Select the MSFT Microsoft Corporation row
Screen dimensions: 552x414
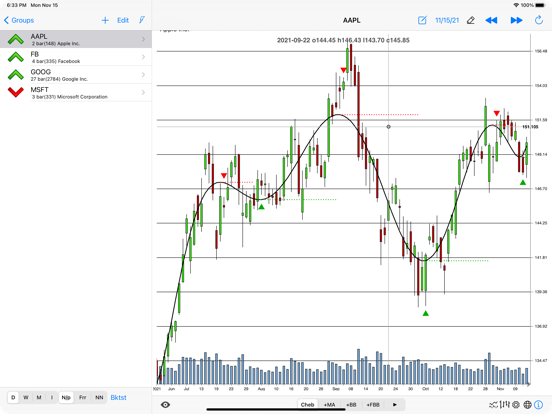(x=76, y=93)
